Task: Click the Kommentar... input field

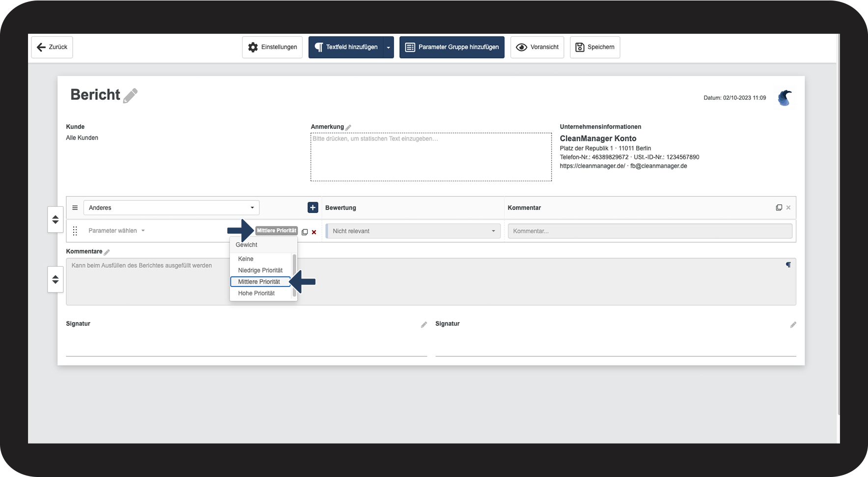Action: pos(650,231)
